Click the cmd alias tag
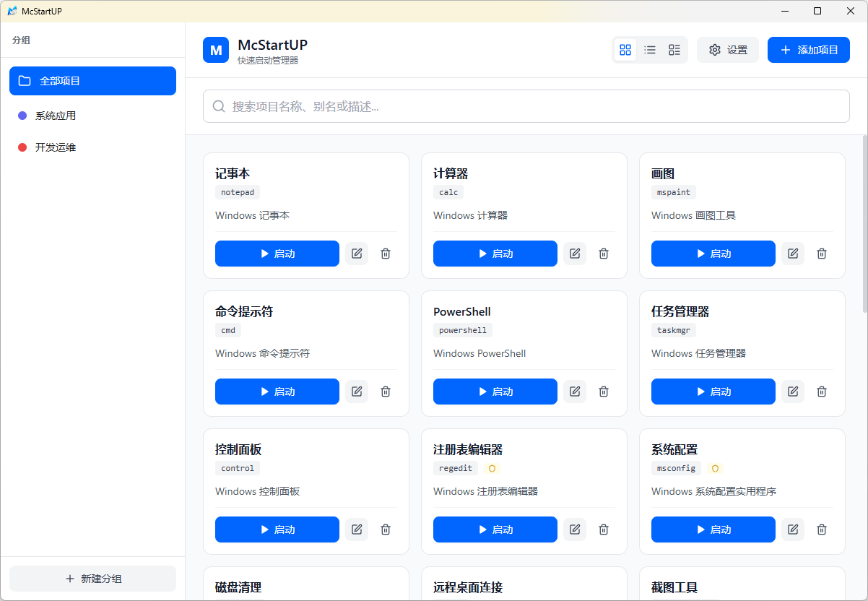This screenshot has width=868, height=601. 228,330
